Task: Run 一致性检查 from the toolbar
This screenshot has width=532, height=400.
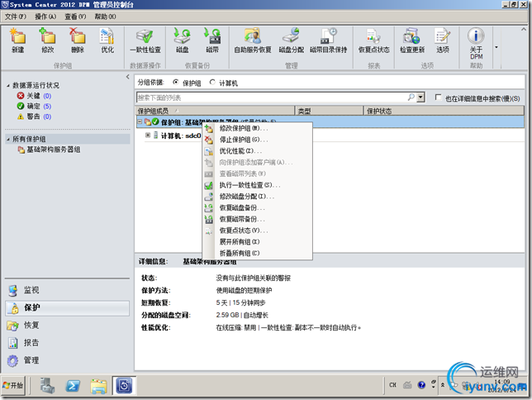Action: click(x=145, y=40)
